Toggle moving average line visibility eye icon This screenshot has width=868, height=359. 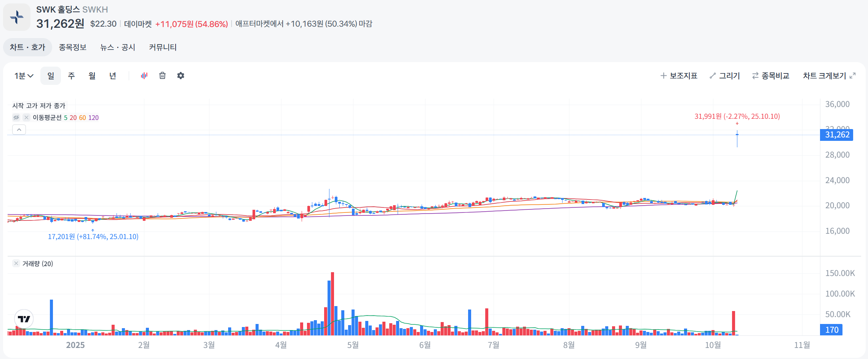coord(16,118)
